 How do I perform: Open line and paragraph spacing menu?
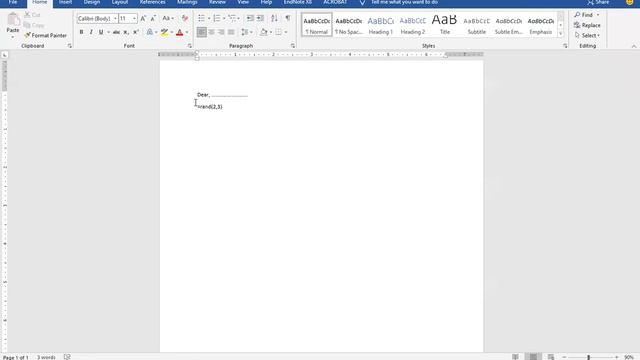point(247,32)
